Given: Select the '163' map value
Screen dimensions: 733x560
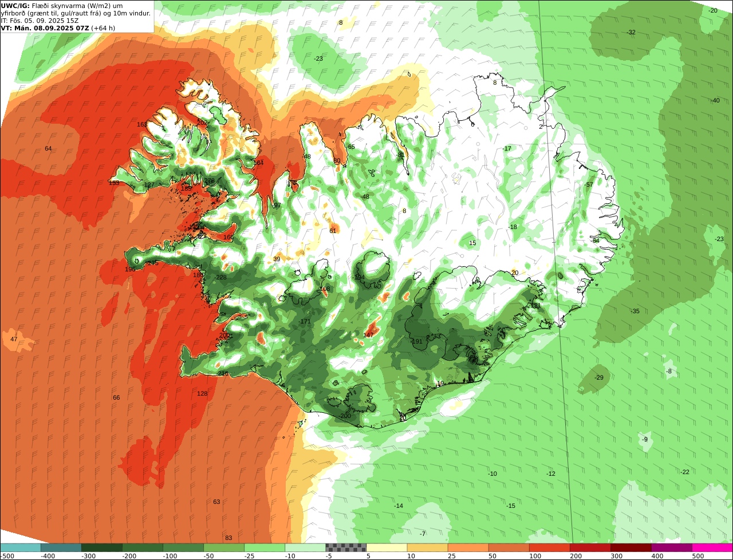Looking at the screenshot, I should click(142, 125).
